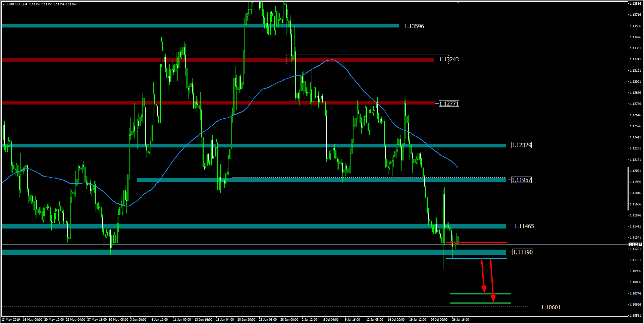644x324 pixels.
Task: Click the 13 May 2019 date label
Action: [11, 320]
